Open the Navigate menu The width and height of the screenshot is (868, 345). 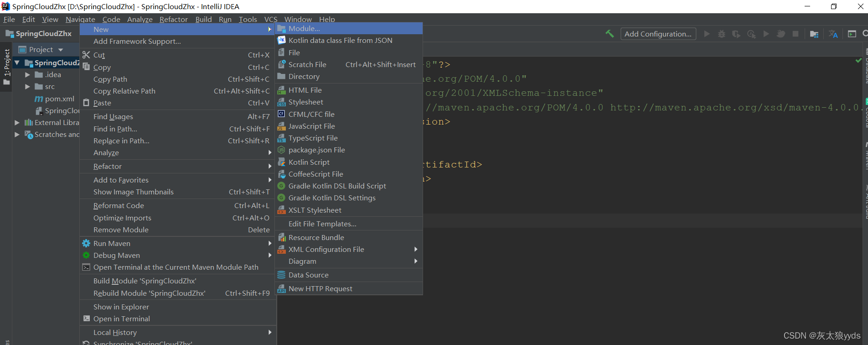point(80,19)
